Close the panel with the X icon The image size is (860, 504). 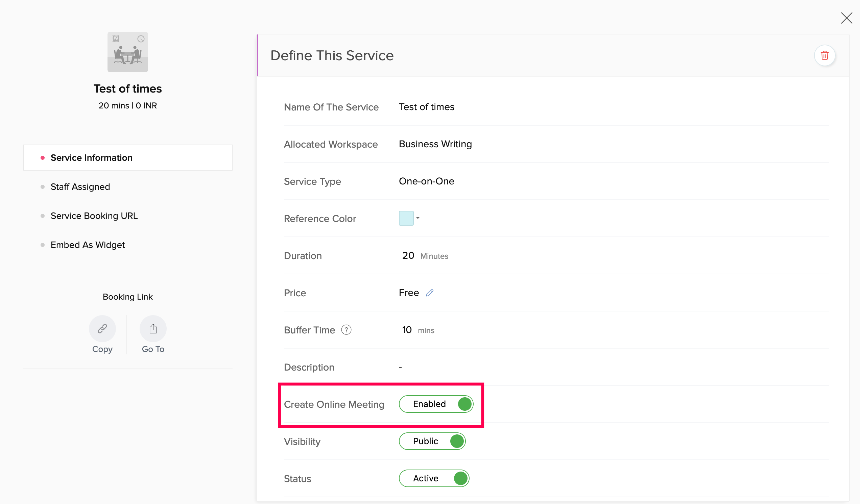[846, 18]
